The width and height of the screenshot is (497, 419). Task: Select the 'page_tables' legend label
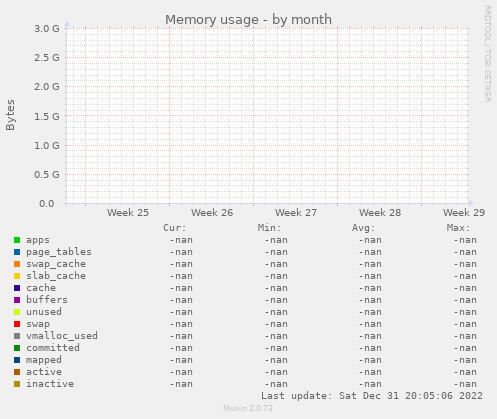coord(59,252)
